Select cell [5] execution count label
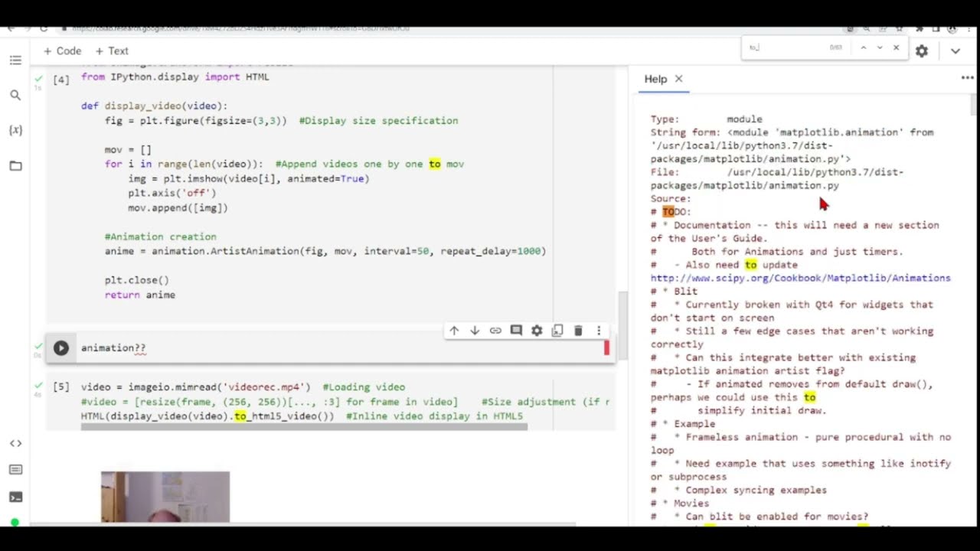This screenshot has width=980, height=551. [61, 387]
